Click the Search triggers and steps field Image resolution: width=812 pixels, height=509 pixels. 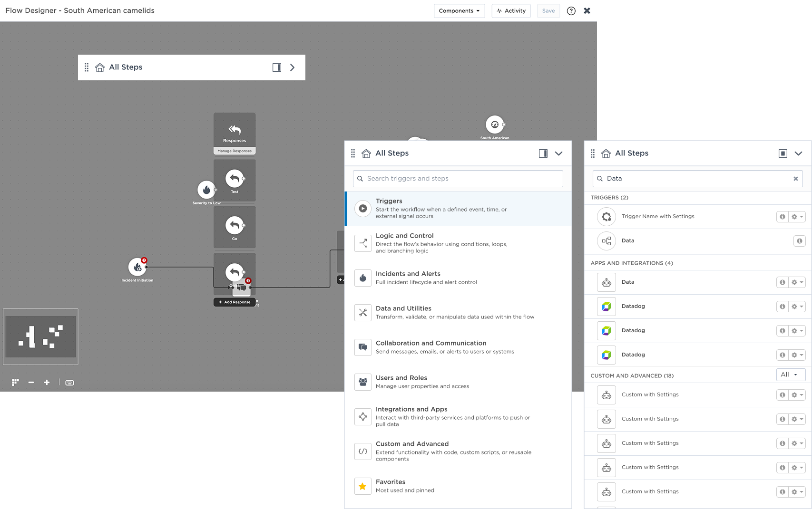click(x=458, y=179)
